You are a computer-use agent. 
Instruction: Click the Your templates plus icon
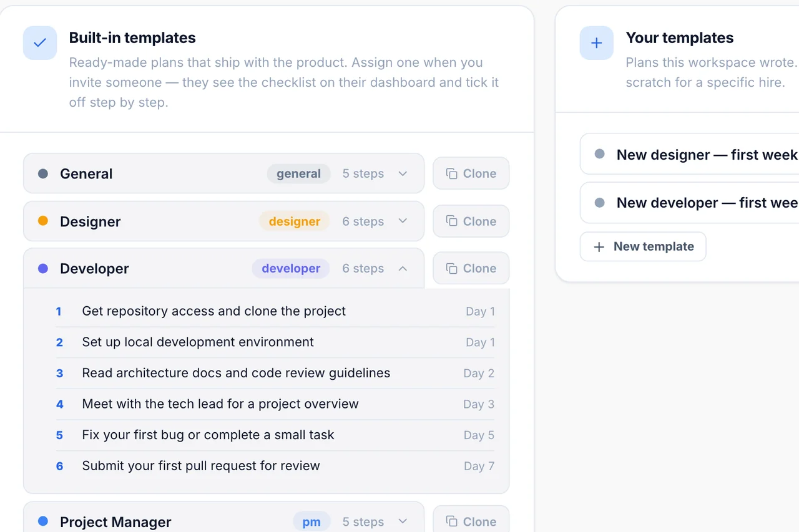click(x=597, y=43)
